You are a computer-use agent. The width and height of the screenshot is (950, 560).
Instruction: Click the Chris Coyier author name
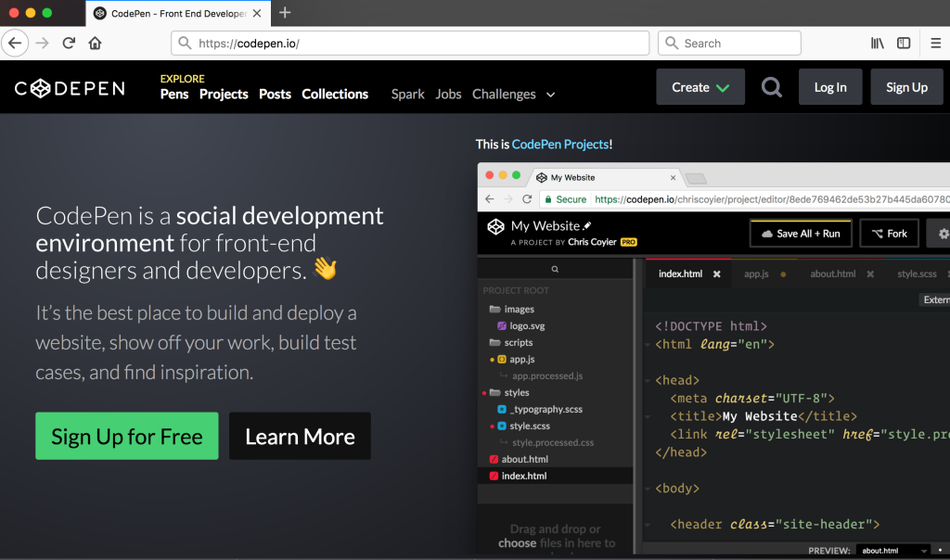pyautogui.click(x=592, y=242)
